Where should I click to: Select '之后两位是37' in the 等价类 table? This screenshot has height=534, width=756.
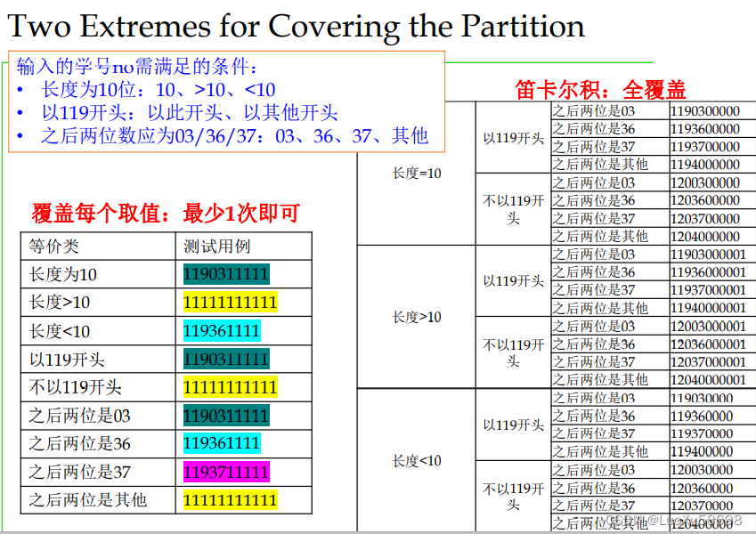coord(79,472)
